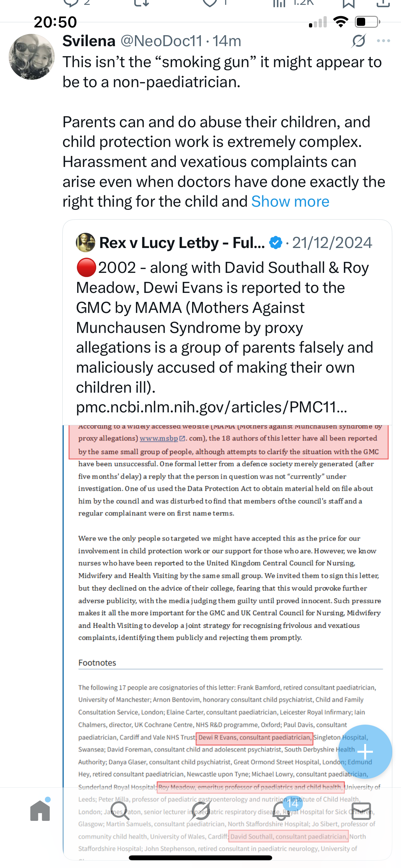The width and height of the screenshot is (401, 868).
Task: Tap the Rex v Lucy Letby avatar
Action: (86, 243)
